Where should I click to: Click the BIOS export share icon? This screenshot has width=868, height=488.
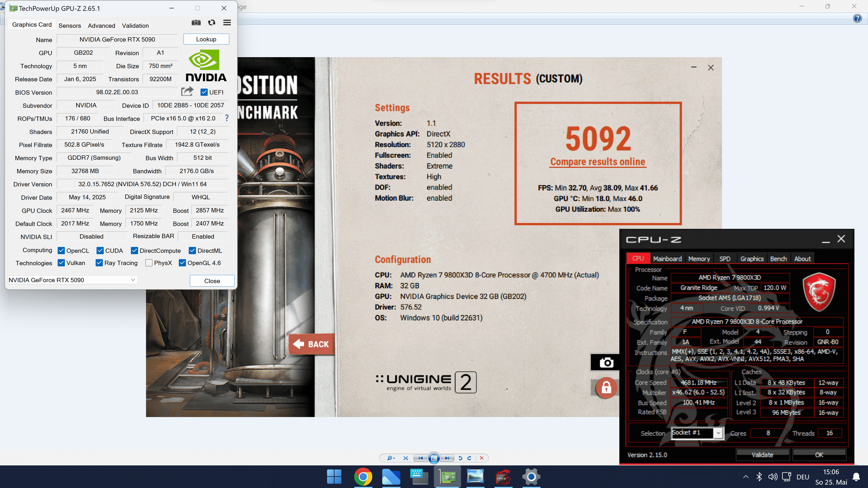click(x=187, y=91)
